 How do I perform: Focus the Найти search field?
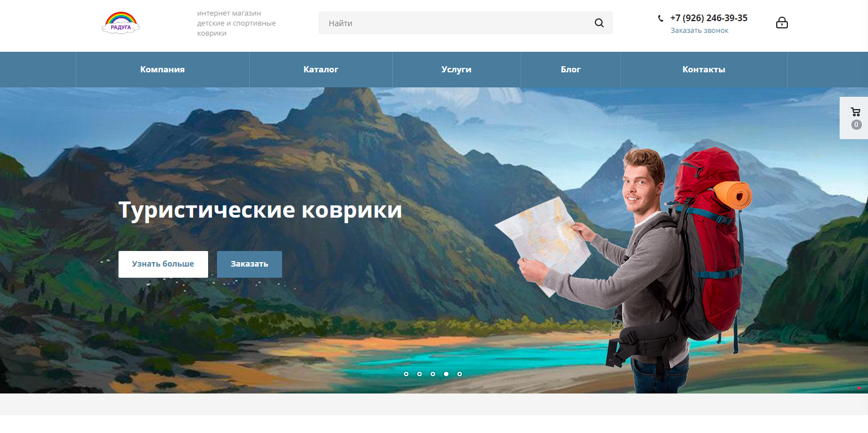465,23
